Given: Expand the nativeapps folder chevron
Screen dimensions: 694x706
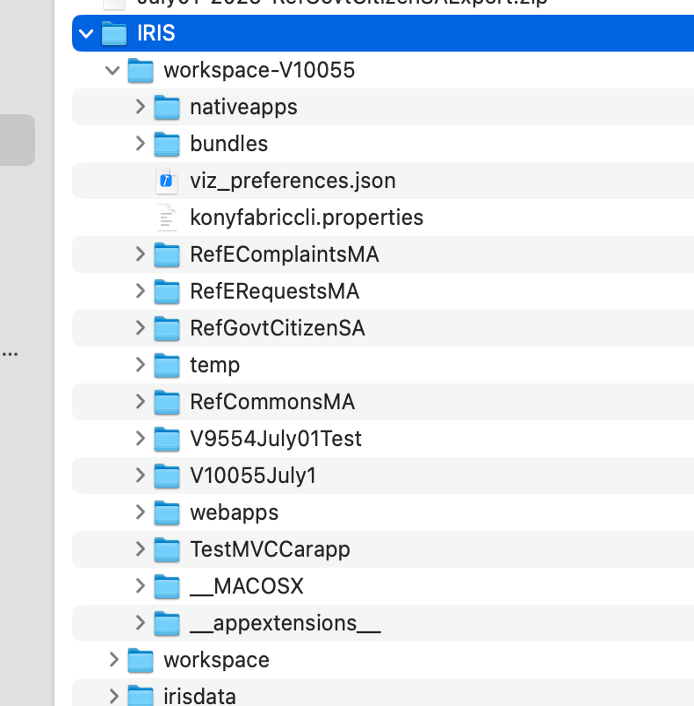Looking at the screenshot, I should click(x=140, y=107).
